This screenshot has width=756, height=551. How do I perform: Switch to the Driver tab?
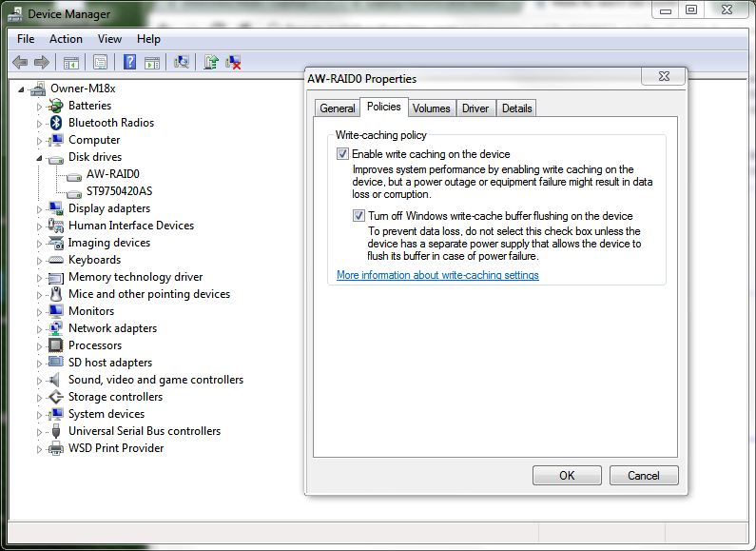tap(475, 108)
